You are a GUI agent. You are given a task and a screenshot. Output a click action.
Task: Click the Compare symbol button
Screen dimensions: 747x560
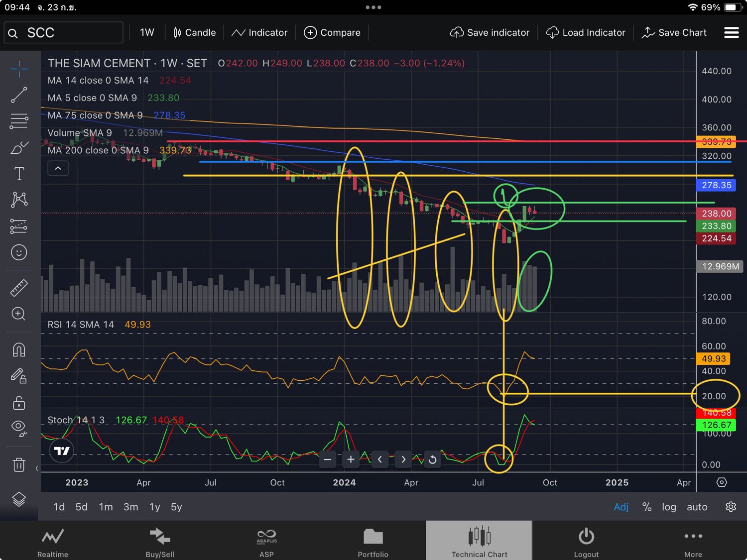[x=332, y=32]
